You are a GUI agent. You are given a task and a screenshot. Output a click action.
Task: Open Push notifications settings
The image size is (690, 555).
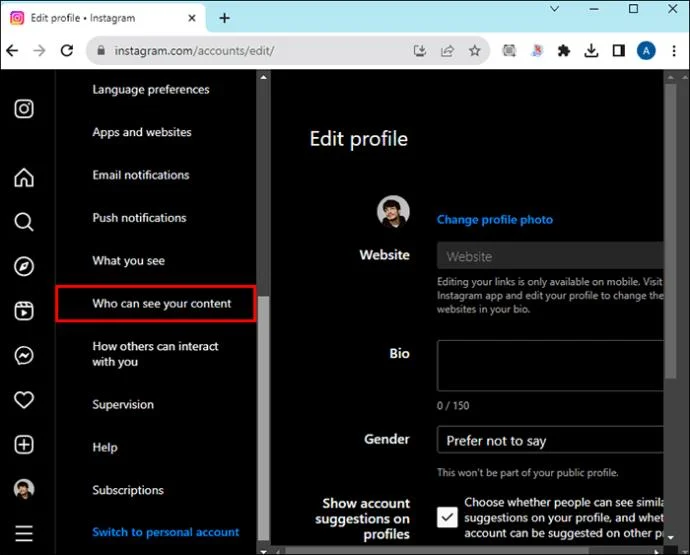[x=139, y=218]
